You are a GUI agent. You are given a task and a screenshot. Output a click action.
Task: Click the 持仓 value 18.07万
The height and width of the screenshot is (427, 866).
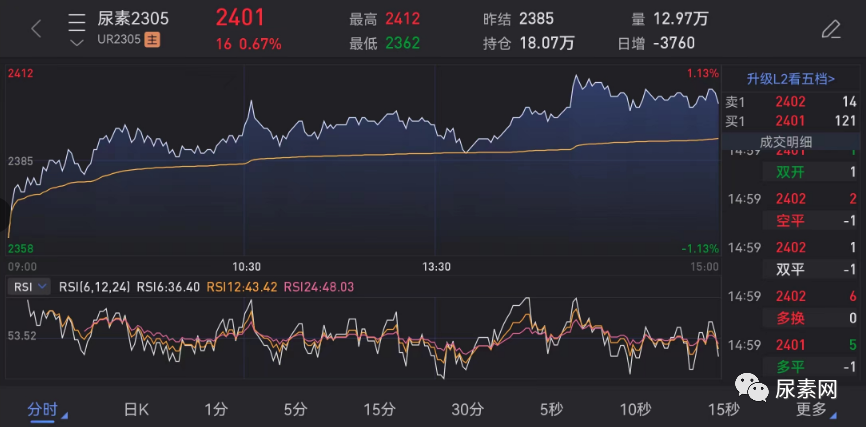click(546, 43)
